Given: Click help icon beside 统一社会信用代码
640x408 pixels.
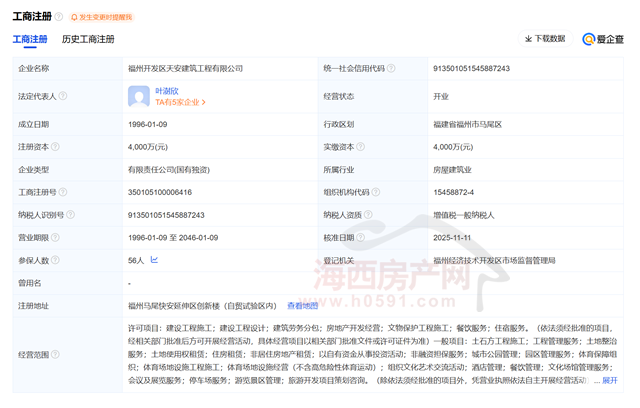Looking at the screenshot, I should [392, 68].
